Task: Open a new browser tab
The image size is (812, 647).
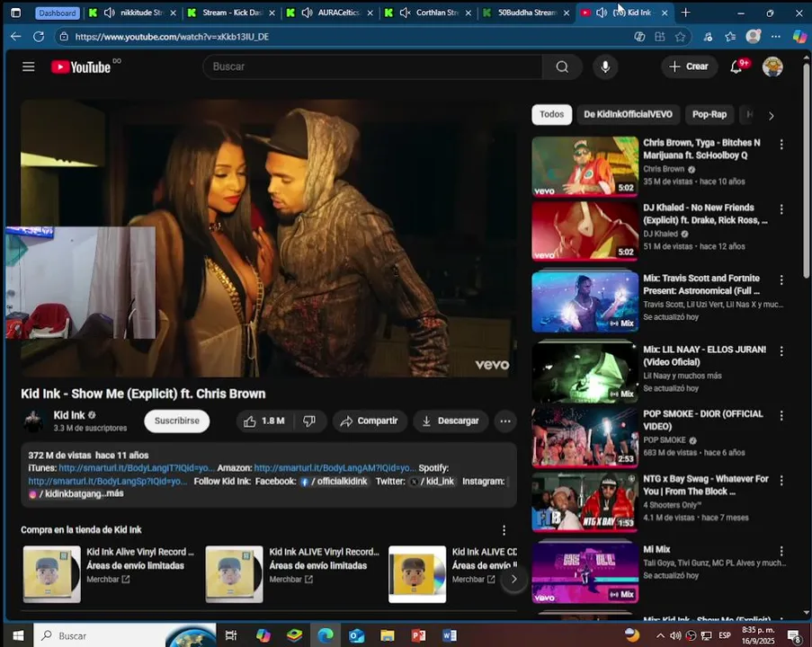Action: (x=685, y=13)
